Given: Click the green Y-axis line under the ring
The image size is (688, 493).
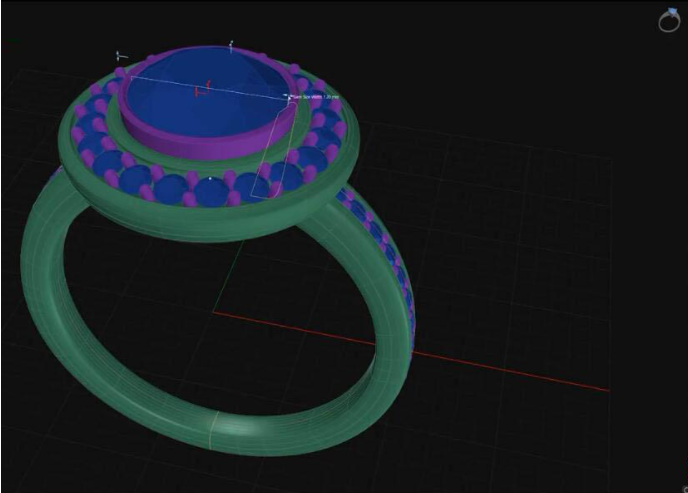Looking at the screenshot, I should pos(229,276).
